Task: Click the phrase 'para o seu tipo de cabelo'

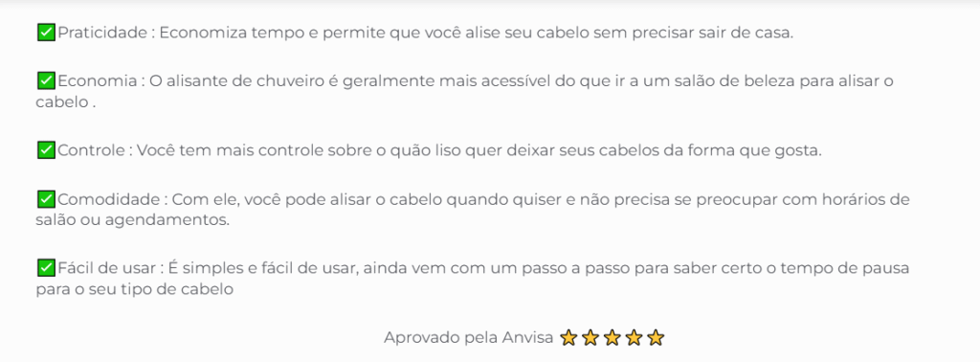Action: 134,290
